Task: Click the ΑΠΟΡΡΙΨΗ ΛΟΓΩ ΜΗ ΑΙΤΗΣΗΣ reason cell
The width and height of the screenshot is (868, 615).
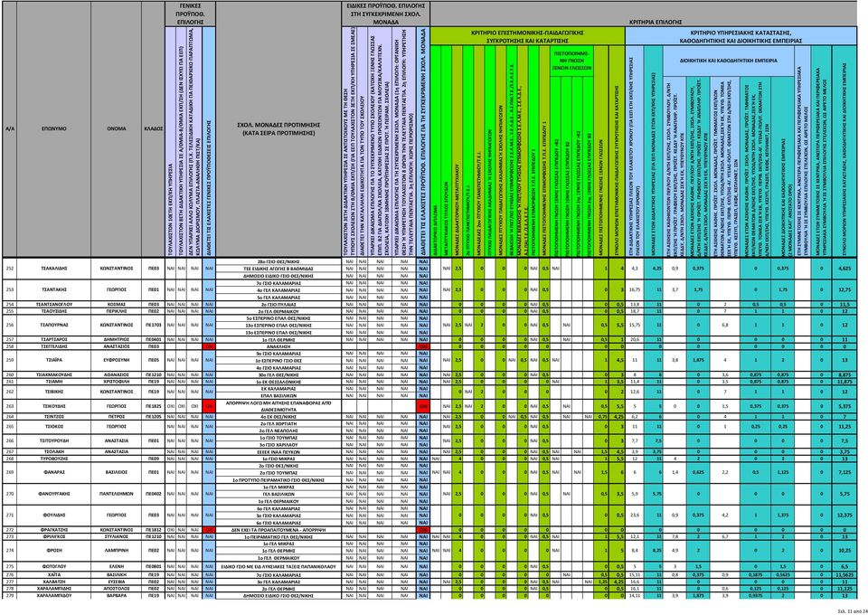Action: pyautogui.click(x=279, y=406)
